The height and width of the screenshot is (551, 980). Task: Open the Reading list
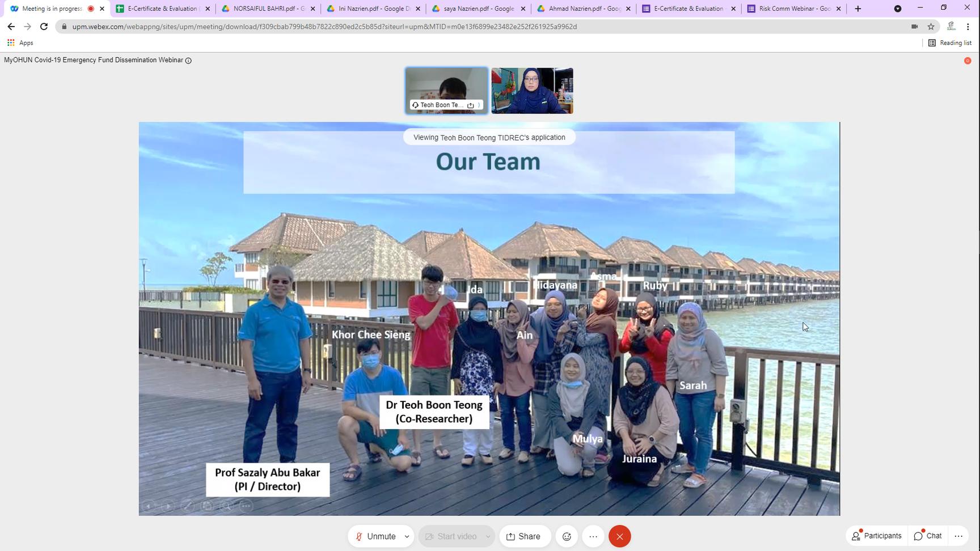950,43
